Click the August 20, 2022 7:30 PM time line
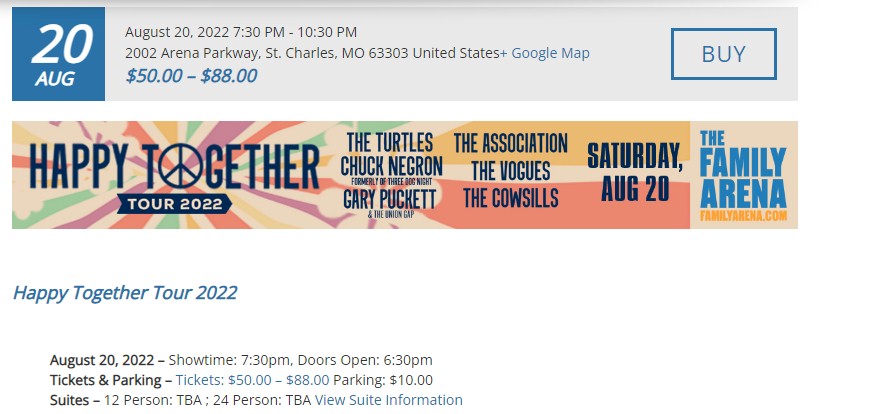 click(241, 32)
